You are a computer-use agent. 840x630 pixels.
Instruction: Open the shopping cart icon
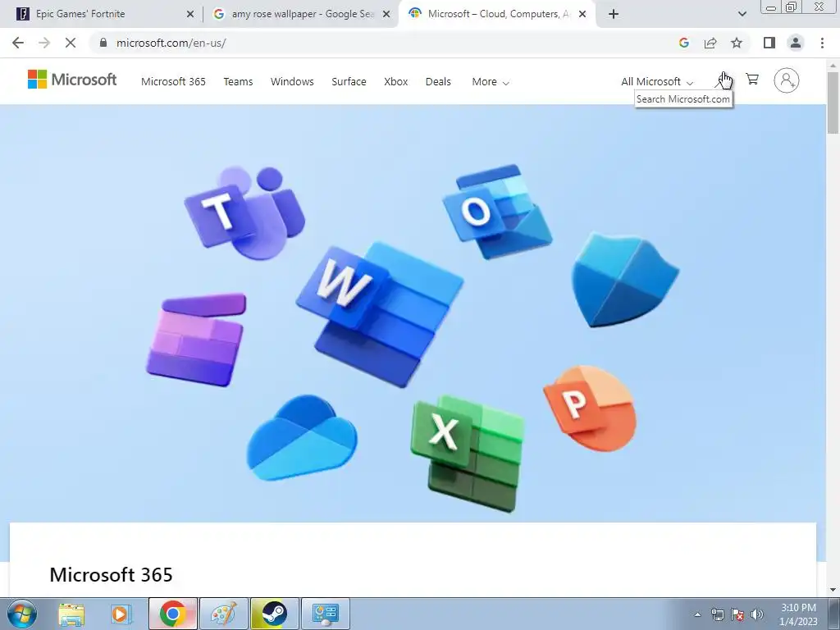(752, 80)
